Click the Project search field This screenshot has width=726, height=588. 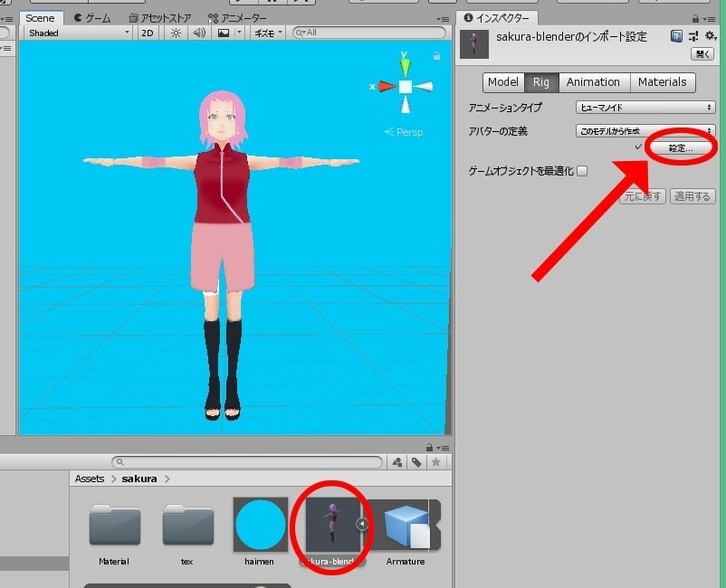click(x=247, y=462)
